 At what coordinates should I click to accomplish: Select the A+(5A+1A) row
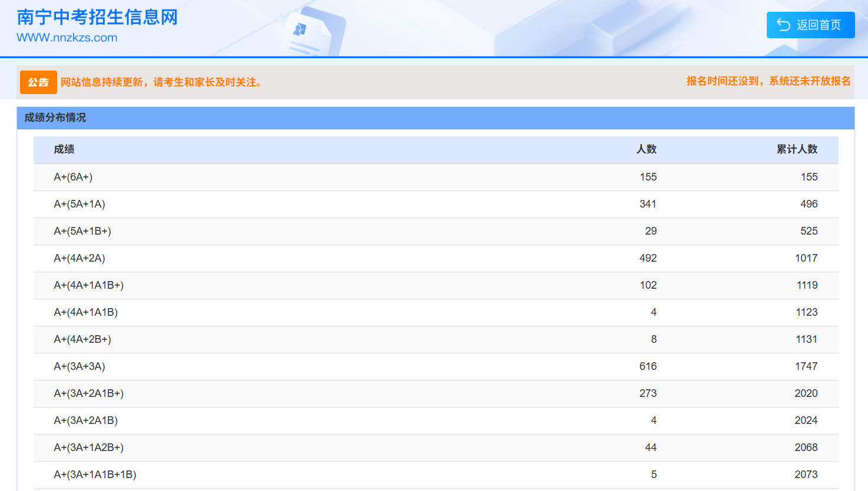click(x=436, y=204)
